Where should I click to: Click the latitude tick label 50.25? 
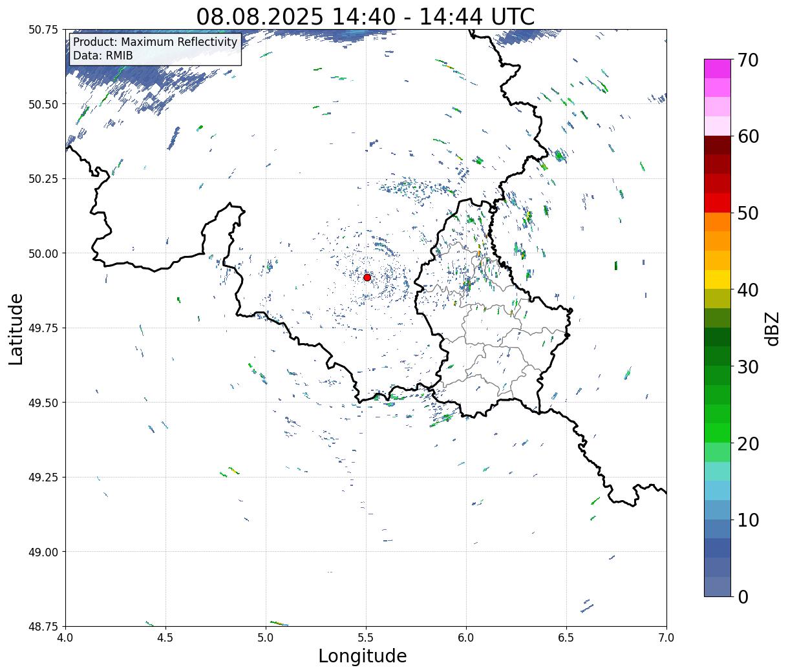point(43,178)
